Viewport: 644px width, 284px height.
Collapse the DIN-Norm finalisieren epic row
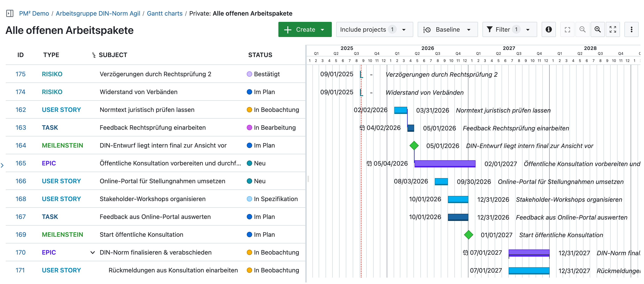93,252
